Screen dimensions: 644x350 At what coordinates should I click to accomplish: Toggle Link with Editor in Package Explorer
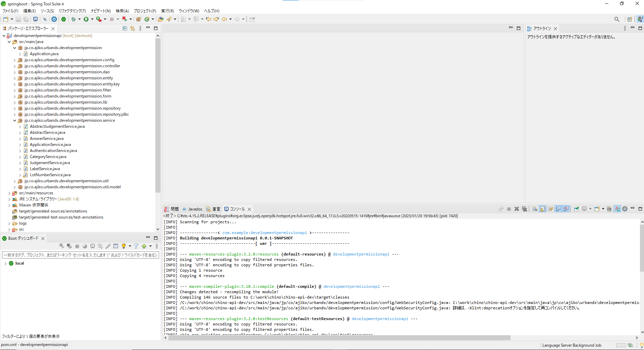(x=132, y=29)
